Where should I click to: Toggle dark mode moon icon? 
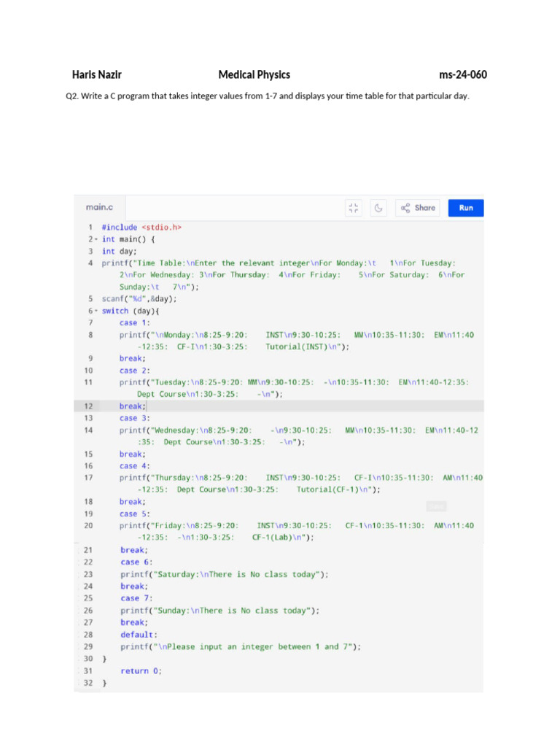378,208
